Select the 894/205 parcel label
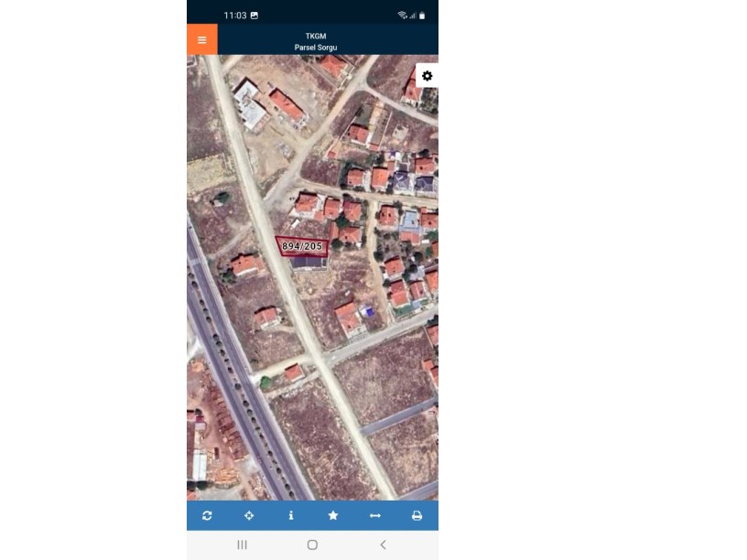 [x=302, y=246]
